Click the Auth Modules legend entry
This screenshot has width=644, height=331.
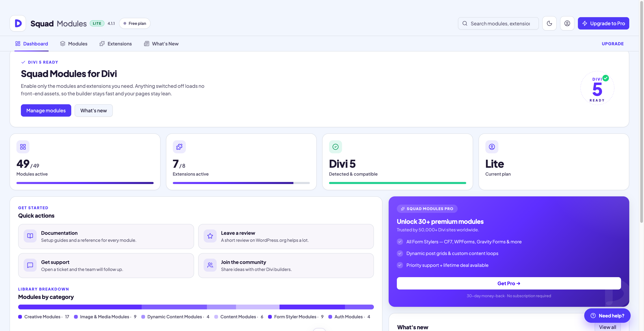349,317
